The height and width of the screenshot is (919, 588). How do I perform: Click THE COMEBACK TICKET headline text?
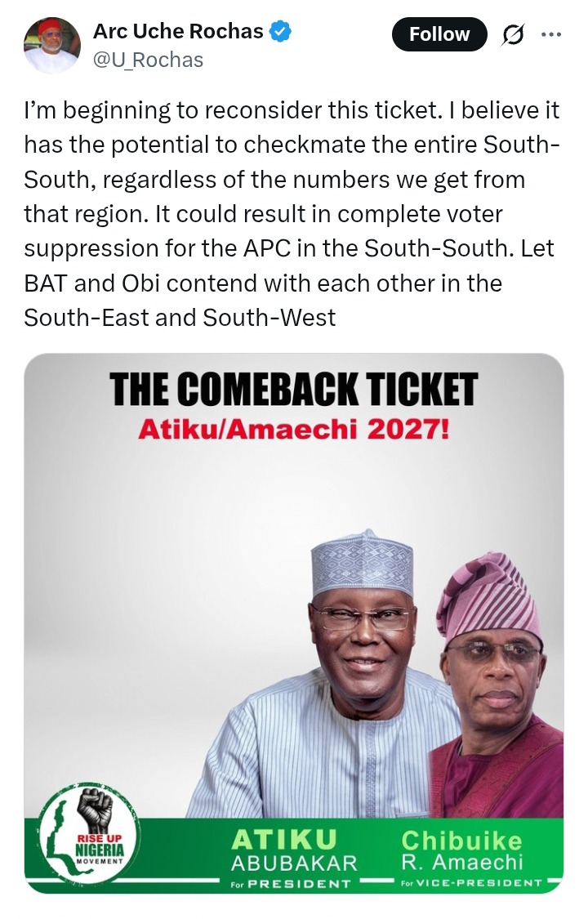(x=293, y=390)
